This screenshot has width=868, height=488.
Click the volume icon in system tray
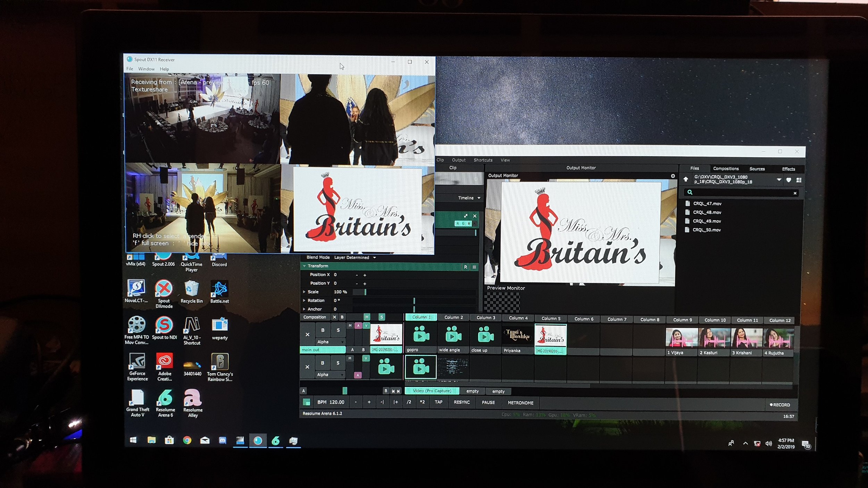click(x=768, y=444)
